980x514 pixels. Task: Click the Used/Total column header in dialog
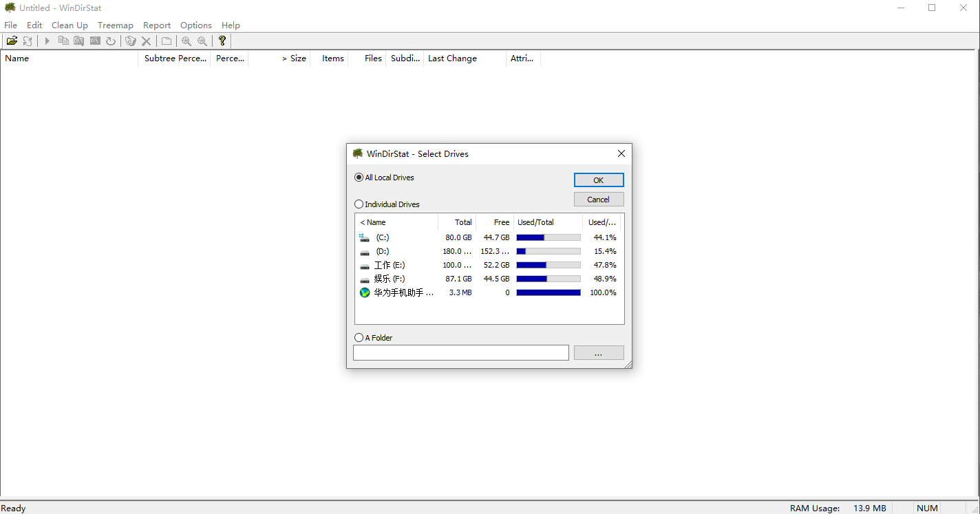pyautogui.click(x=548, y=222)
